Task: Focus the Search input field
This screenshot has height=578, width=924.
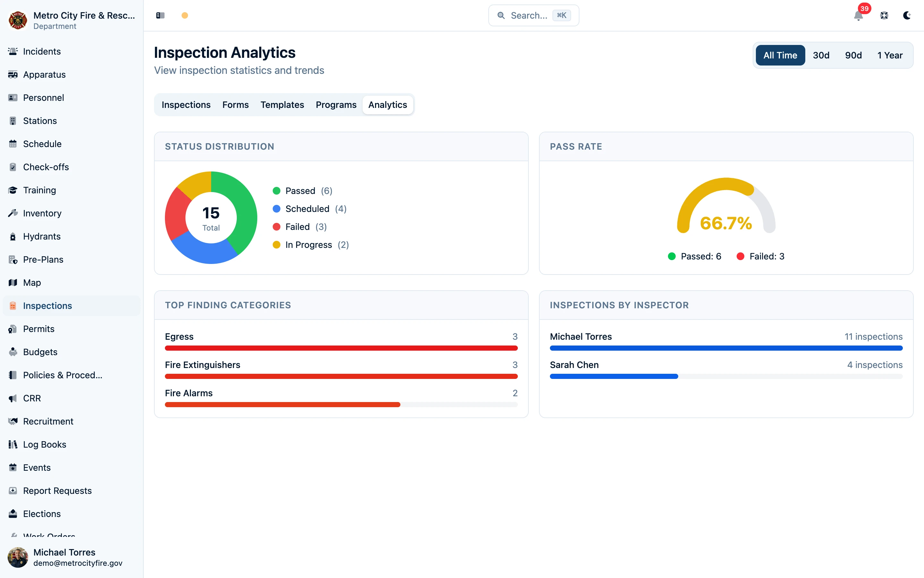Action: [534, 15]
